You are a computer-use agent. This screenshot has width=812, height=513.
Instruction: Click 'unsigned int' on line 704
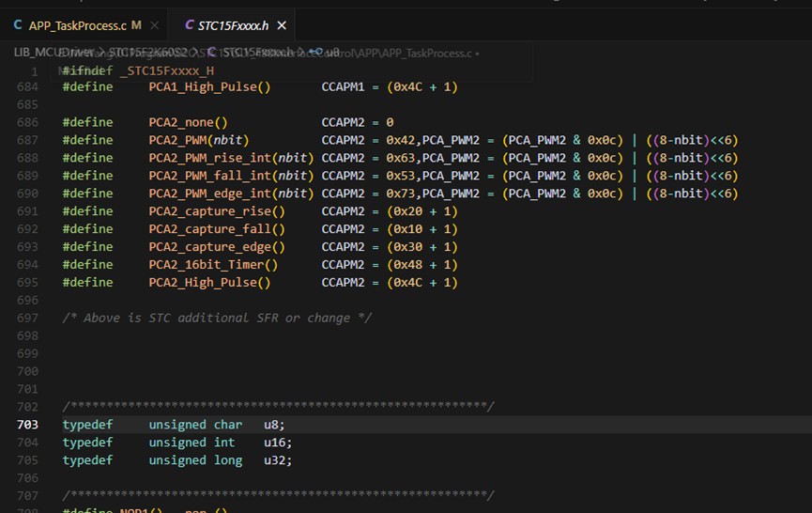coord(192,443)
